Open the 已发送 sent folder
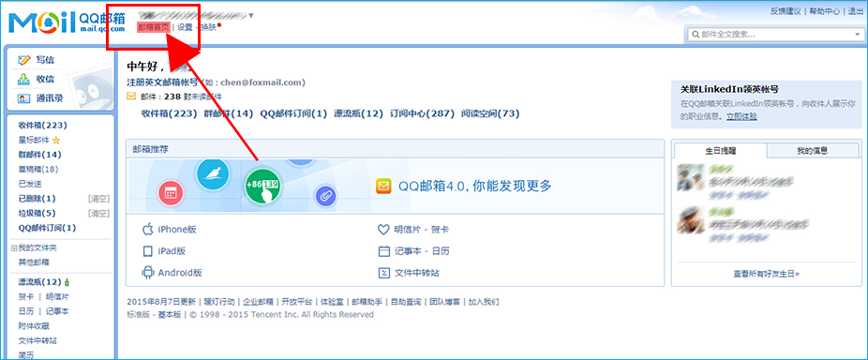Image resolution: width=868 pixels, height=360 pixels. coord(30,184)
